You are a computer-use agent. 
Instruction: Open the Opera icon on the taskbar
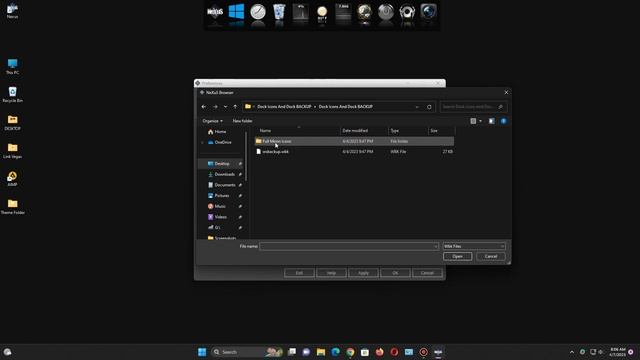(x=394, y=352)
